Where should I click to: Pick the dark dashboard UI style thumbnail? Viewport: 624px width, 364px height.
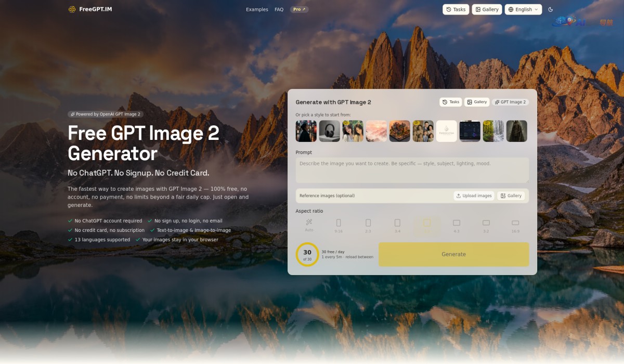click(x=470, y=131)
